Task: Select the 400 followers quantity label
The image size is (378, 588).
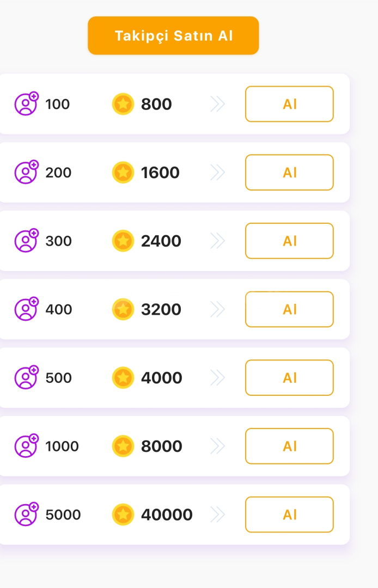Action: click(x=59, y=309)
